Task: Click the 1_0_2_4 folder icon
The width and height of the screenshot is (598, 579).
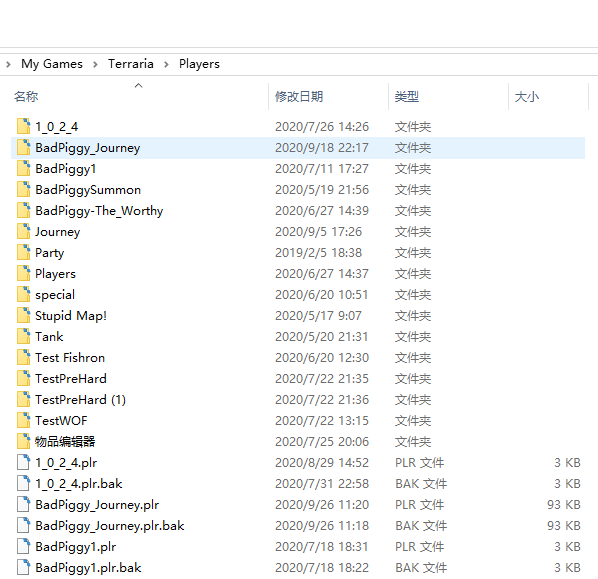Action: point(24,127)
